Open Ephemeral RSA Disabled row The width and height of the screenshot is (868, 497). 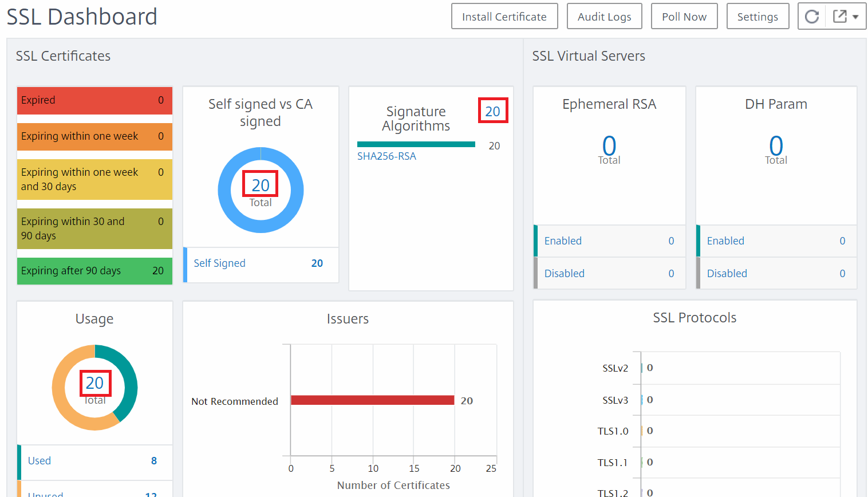coord(609,274)
